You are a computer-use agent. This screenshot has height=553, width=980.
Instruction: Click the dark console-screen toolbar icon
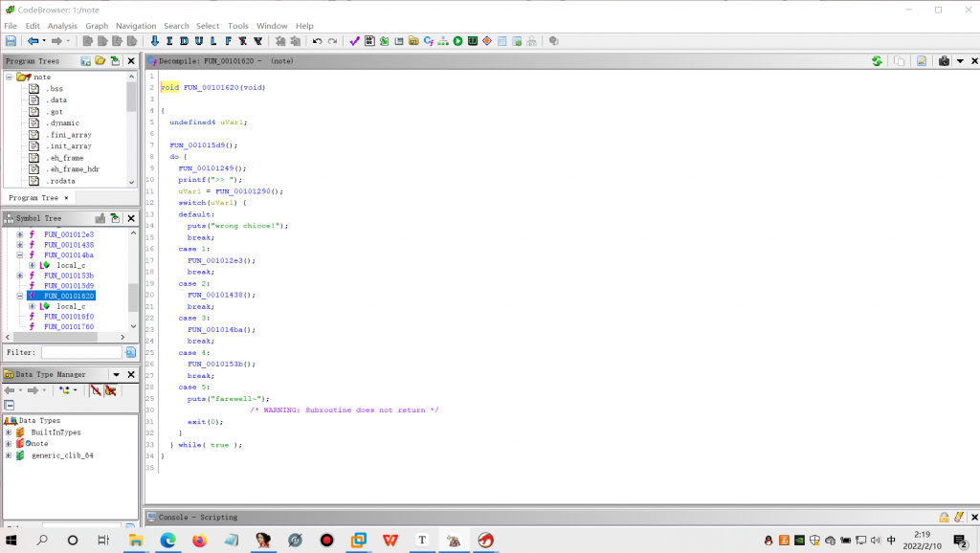pyautogui.click(x=473, y=41)
